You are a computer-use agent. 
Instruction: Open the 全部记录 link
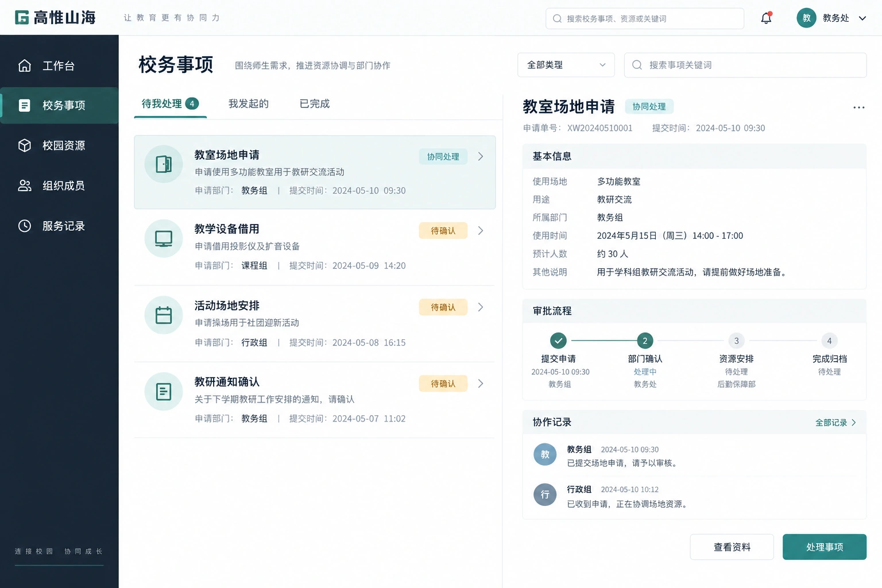tap(836, 423)
